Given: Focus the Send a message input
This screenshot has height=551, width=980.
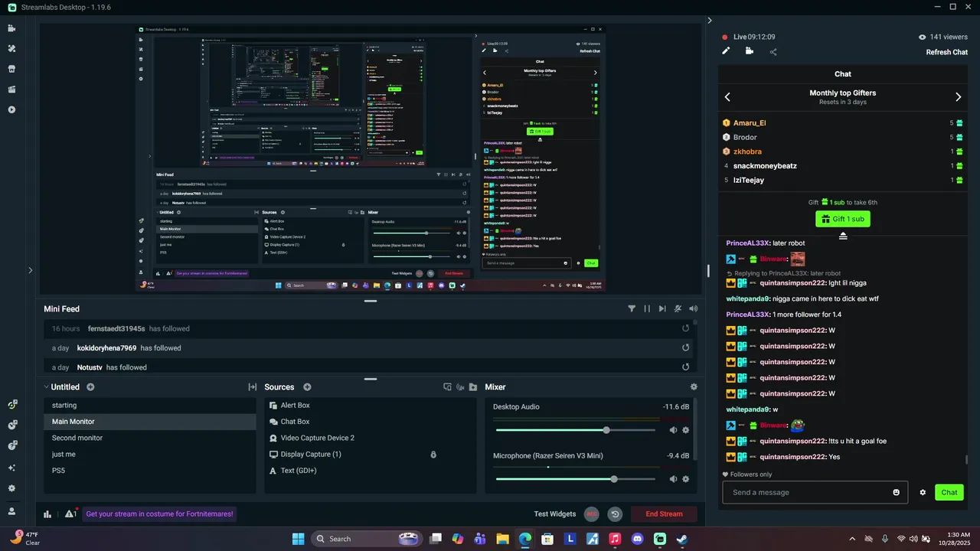Looking at the screenshot, I should click(815, 492).
